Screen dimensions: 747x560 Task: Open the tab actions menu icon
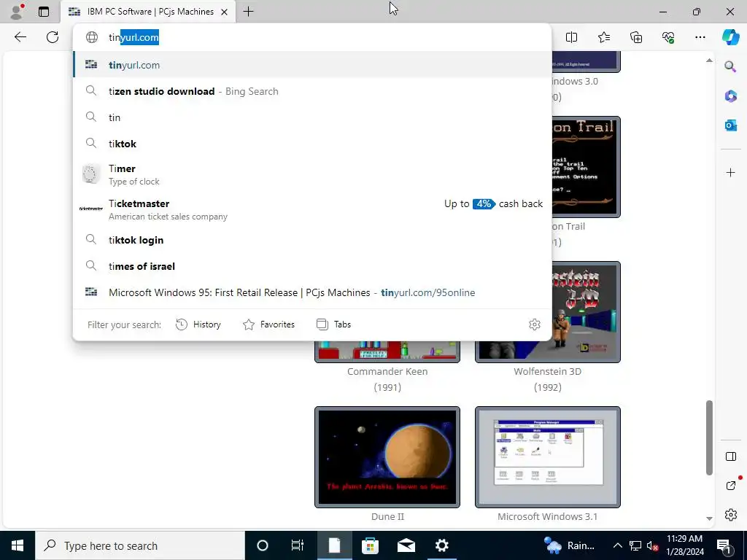click(x=43, y=12)
